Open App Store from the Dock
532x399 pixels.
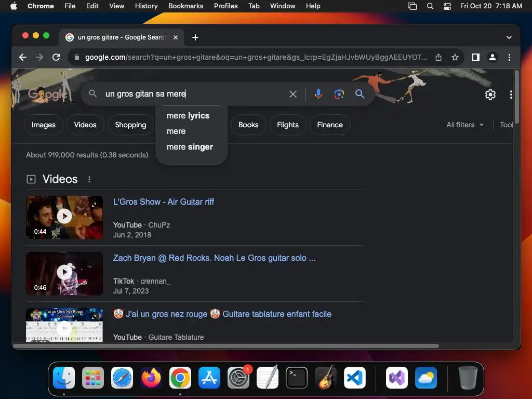click(209, 378)
